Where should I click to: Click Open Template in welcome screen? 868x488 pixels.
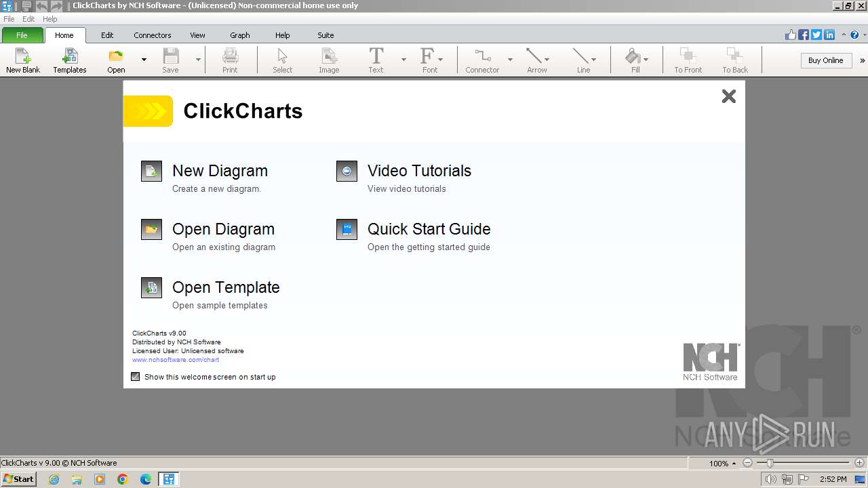(x=226, y=287)
